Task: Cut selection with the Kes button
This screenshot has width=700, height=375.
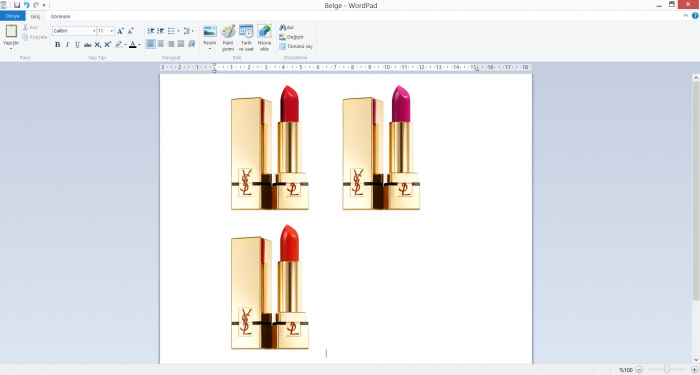Action: [x=30, y=28]
